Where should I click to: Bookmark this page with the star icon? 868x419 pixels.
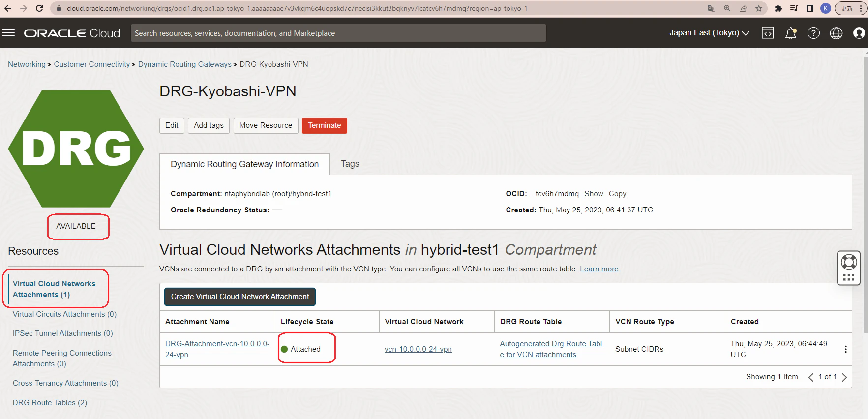(759, 8)
